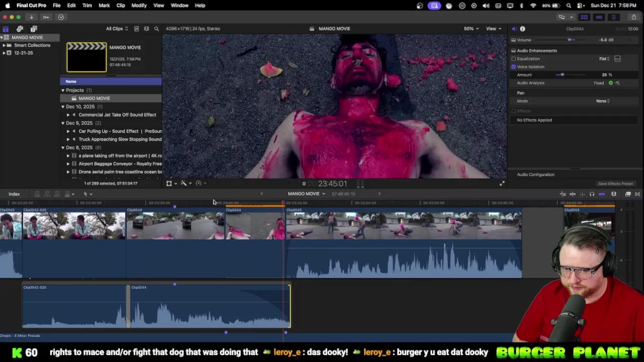Open the Info inspector tab
Viewport: 644px width, 362px height.
tap(522, 29)
